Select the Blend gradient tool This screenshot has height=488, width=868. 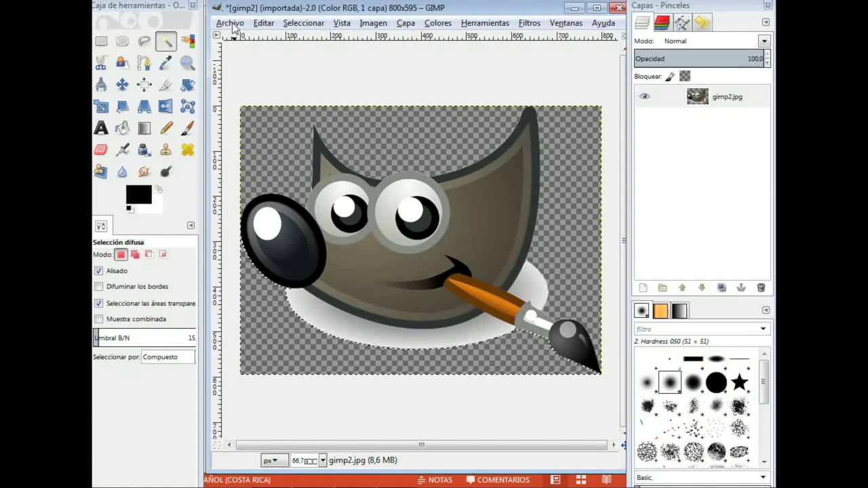(x=144, y=128)
